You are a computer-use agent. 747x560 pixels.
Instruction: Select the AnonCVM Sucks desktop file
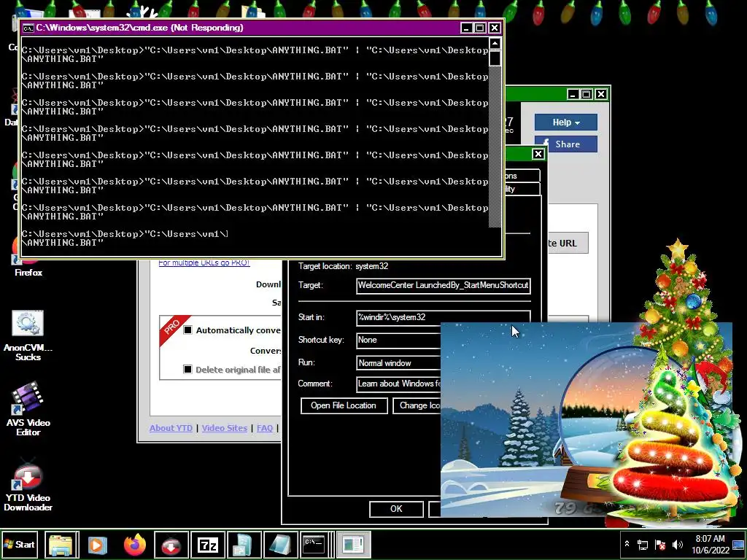click(28, 335)
